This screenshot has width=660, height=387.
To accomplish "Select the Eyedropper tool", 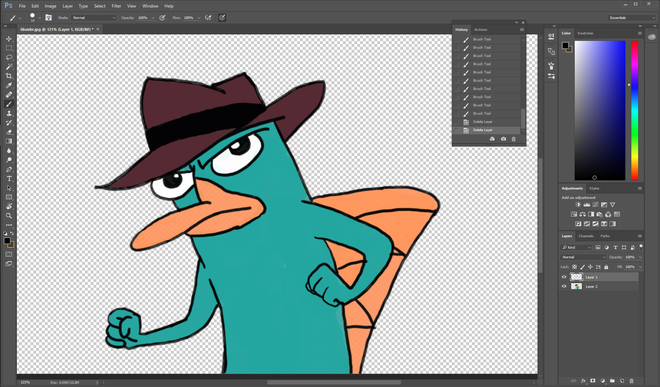I will click(9, 85).
